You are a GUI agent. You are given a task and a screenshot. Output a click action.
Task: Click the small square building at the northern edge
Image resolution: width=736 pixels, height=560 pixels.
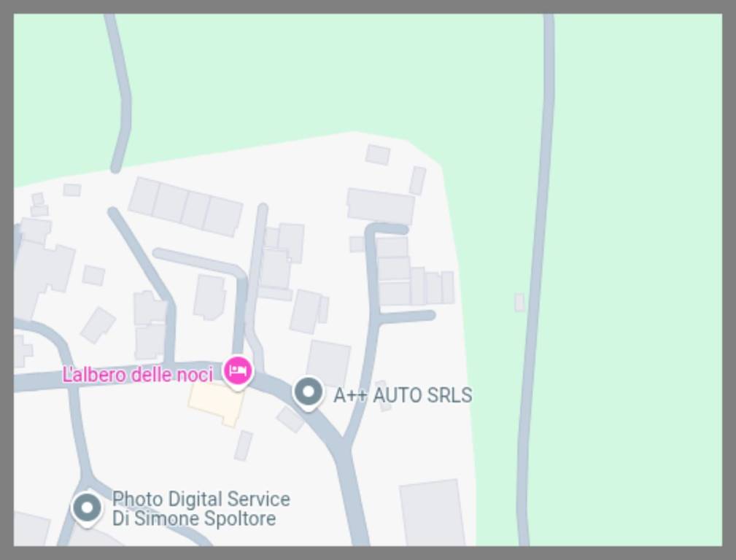[378, 155]
